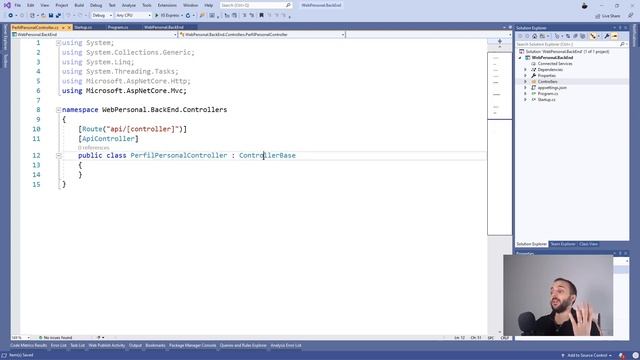640x360 pixels.
Task: Open the Edit menu
Action: (31, 5)
